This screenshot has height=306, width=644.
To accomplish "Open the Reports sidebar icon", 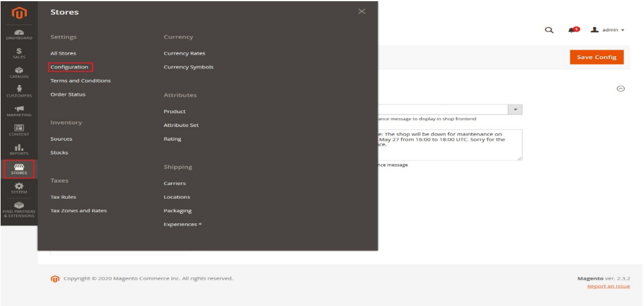I will tap(19, 149).
